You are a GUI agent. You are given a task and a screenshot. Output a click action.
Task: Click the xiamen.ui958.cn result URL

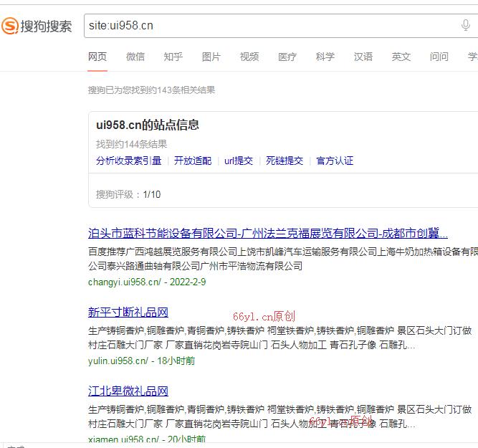click(123, 439)
